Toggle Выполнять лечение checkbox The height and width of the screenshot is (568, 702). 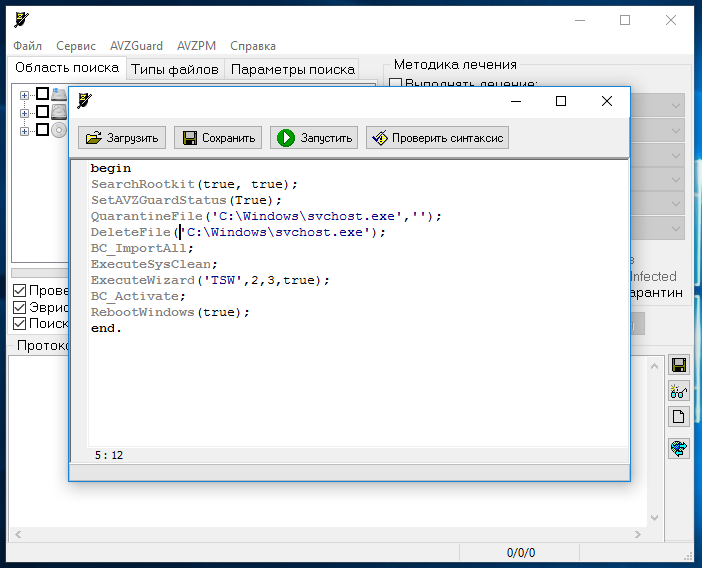[x=396, y=82]
